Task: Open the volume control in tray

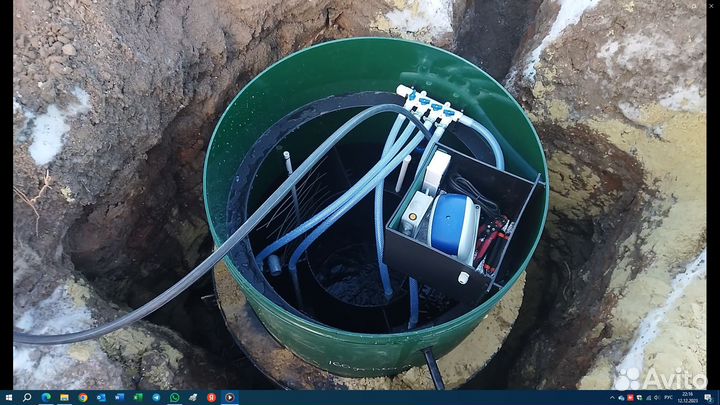Action: coord(656,397)
